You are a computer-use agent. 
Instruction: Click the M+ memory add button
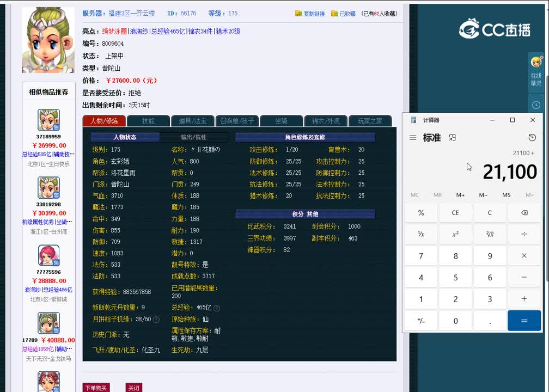460,195
